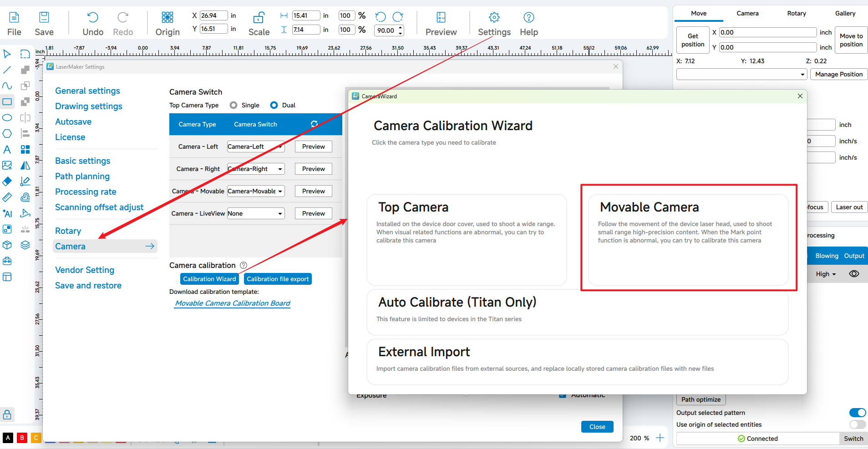Open the saved position dropdown
Viewport: 868px width, 449px height.
tap(742, 74)
